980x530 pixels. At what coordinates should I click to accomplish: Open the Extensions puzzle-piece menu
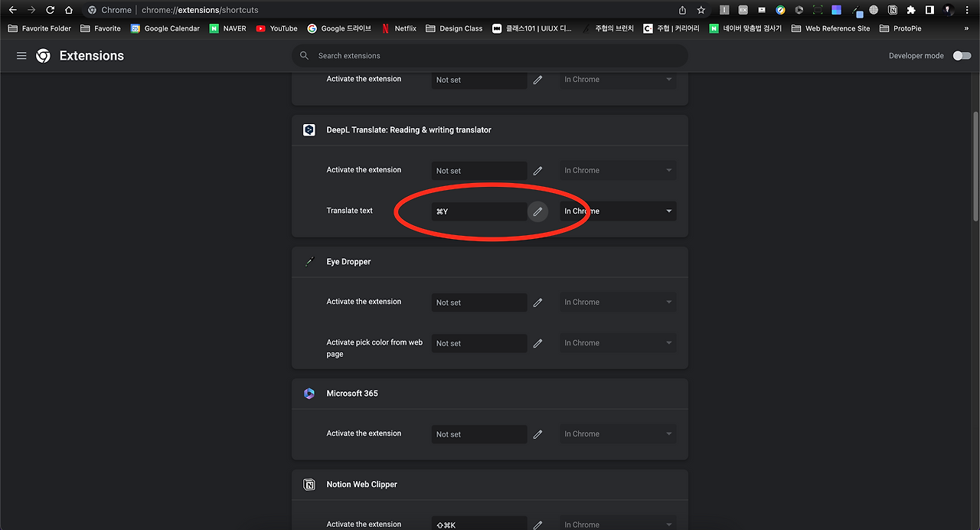tap(911, 10)
